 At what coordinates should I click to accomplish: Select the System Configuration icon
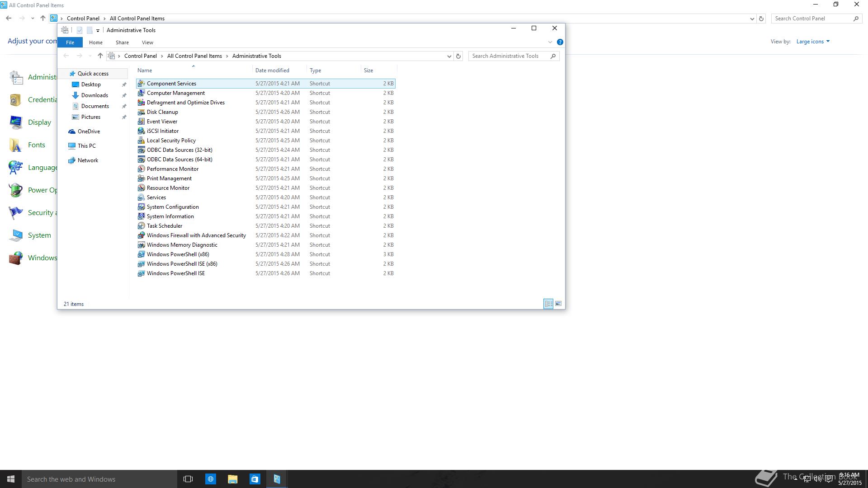tap(141, 207)
